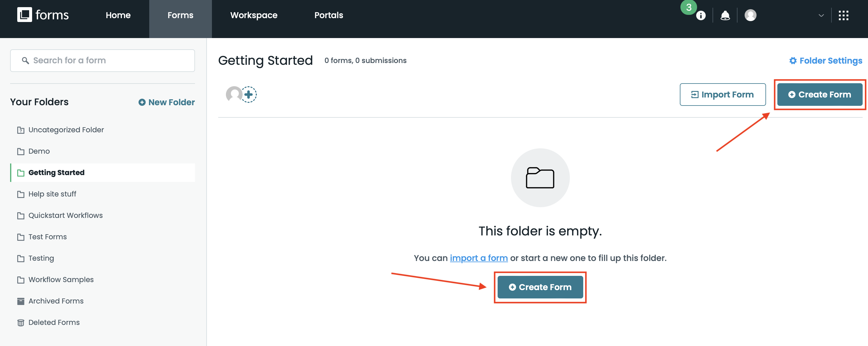868x346 pixels.
Task: Open the notifications bell
Action: (726, 15)
